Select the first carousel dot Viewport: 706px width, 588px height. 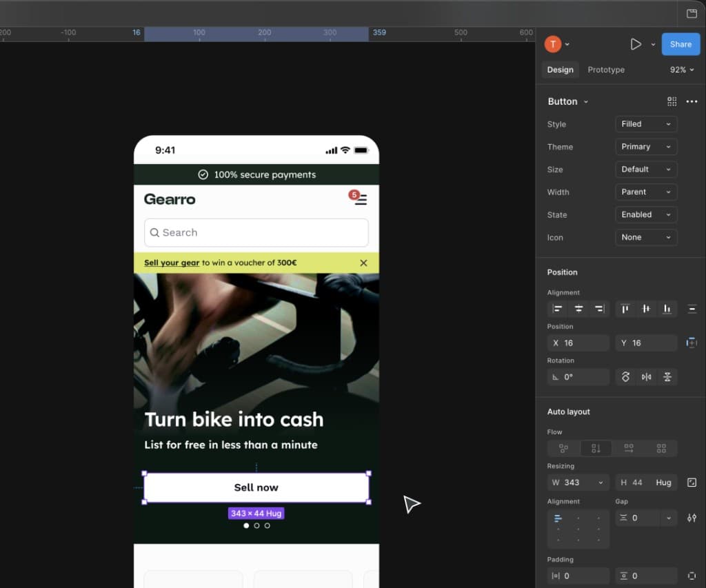tap(246, 525)
